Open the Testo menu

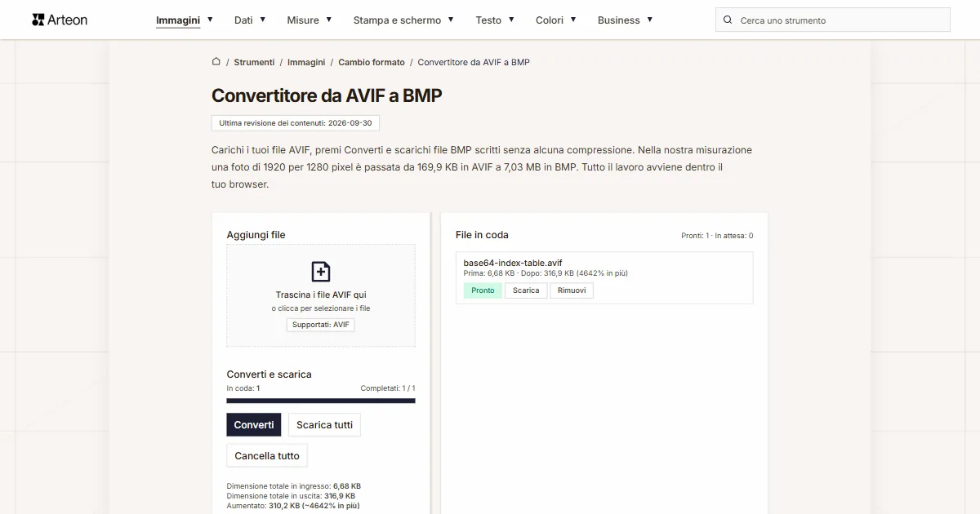pyautogui.click(x=488, y=20)
